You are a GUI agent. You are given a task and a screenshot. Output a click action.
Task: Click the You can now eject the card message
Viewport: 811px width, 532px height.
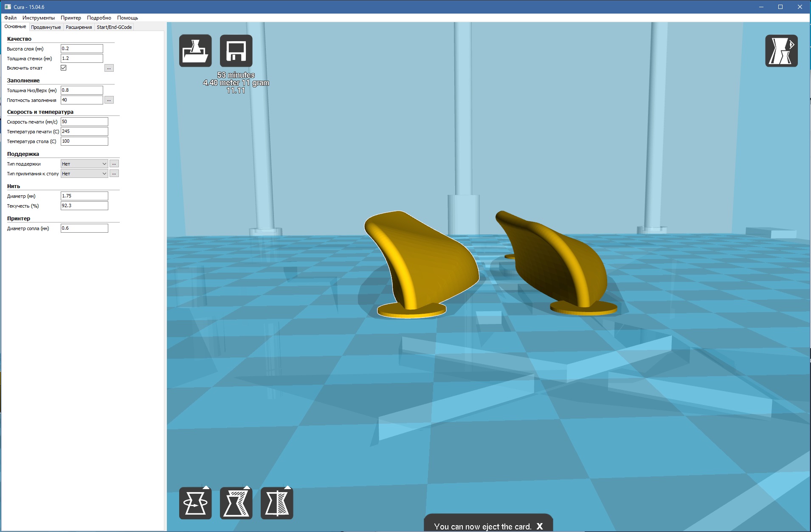pyautogui.click(x=482, y=526)
